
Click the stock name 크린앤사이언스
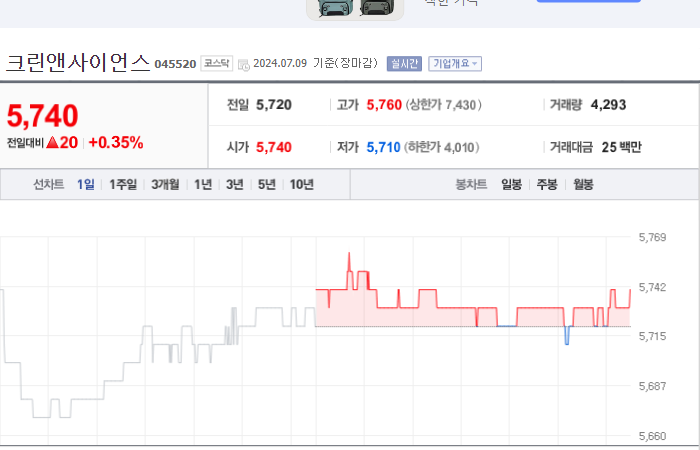[x=78, y=62]
